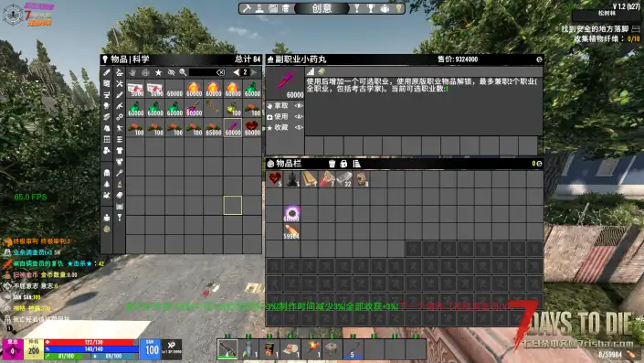Go to previous page with left arrow

click(237, 72)
